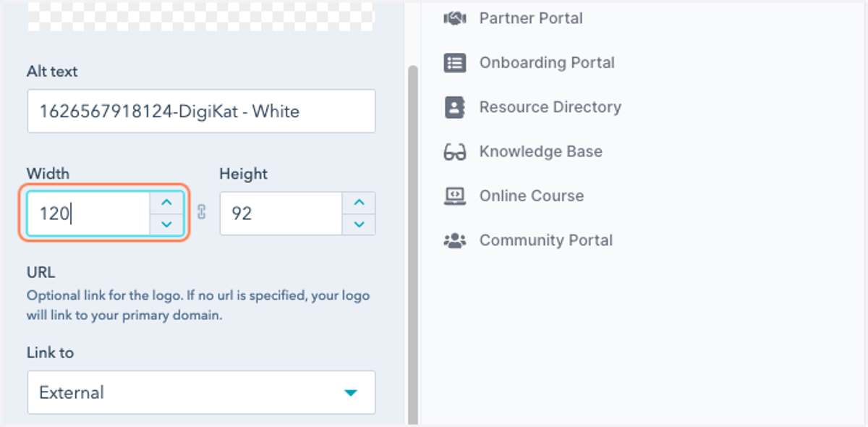The height and width of the screenshot is (427, 868).
Task: Click the Partner Portal handshake icon
Action: pyautogui.click(x=454, y=19)
